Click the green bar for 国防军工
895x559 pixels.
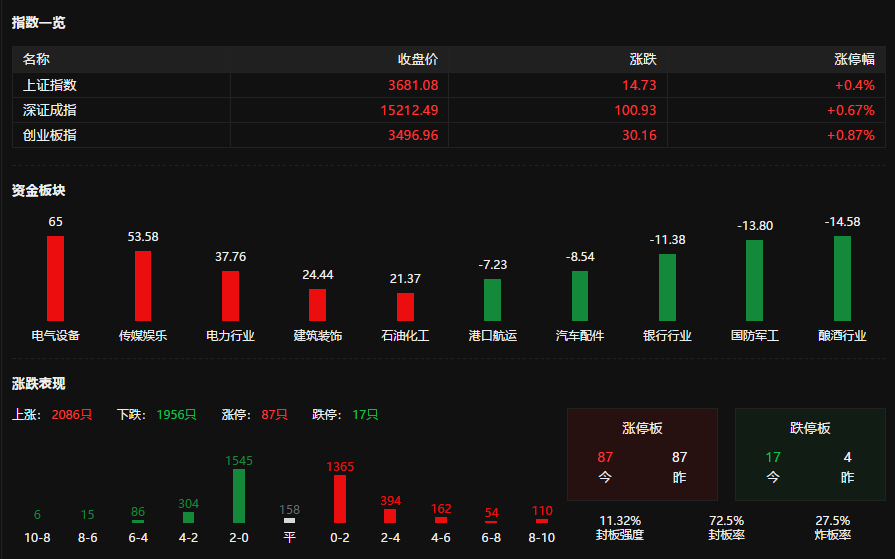(755, 280)
